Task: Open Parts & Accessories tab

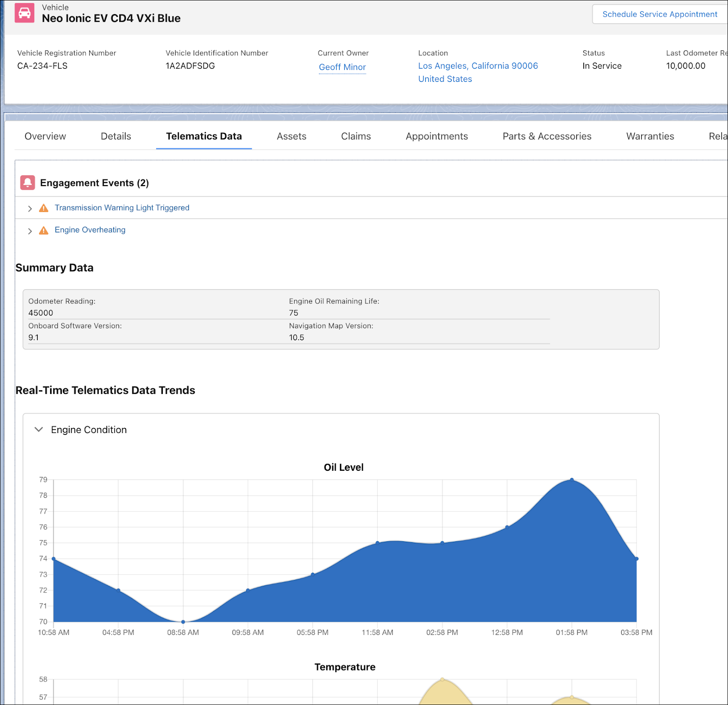Action: coord(547,136)
